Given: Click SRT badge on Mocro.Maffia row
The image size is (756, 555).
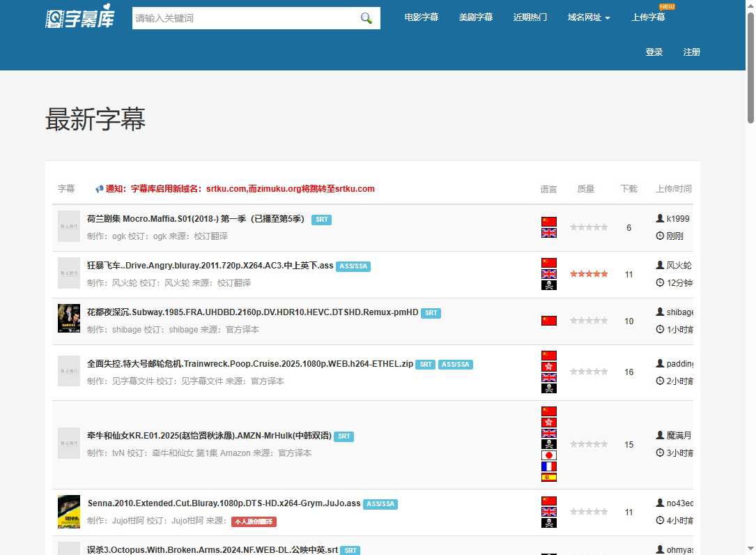Looking at the screenshot, I should tap(322, 220).
